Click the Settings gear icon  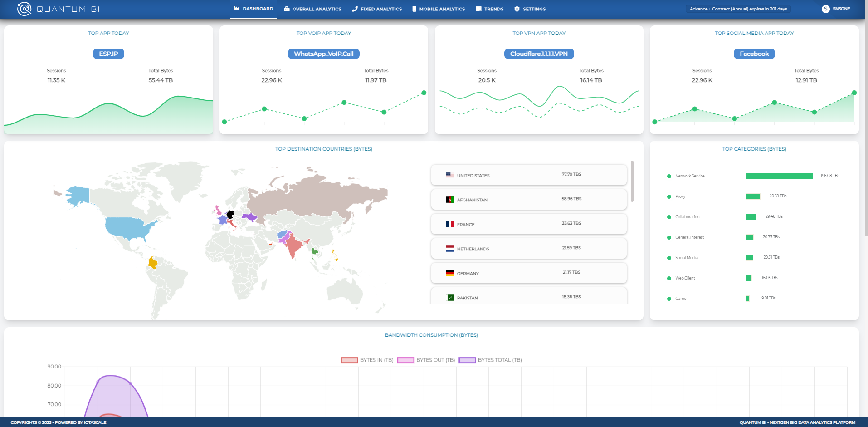517,9
